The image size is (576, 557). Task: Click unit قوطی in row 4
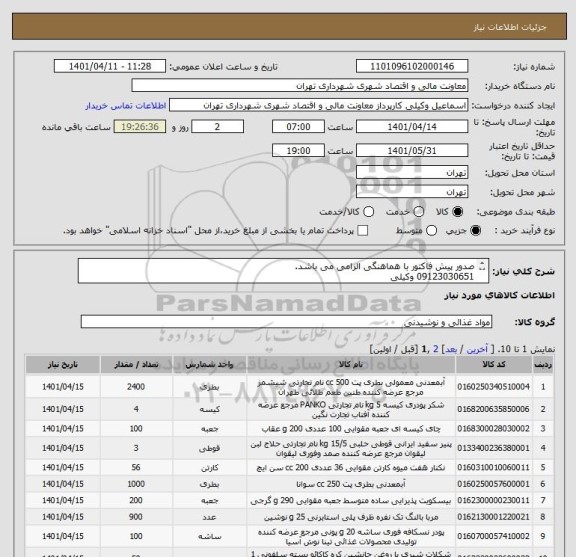pos(209,448)
